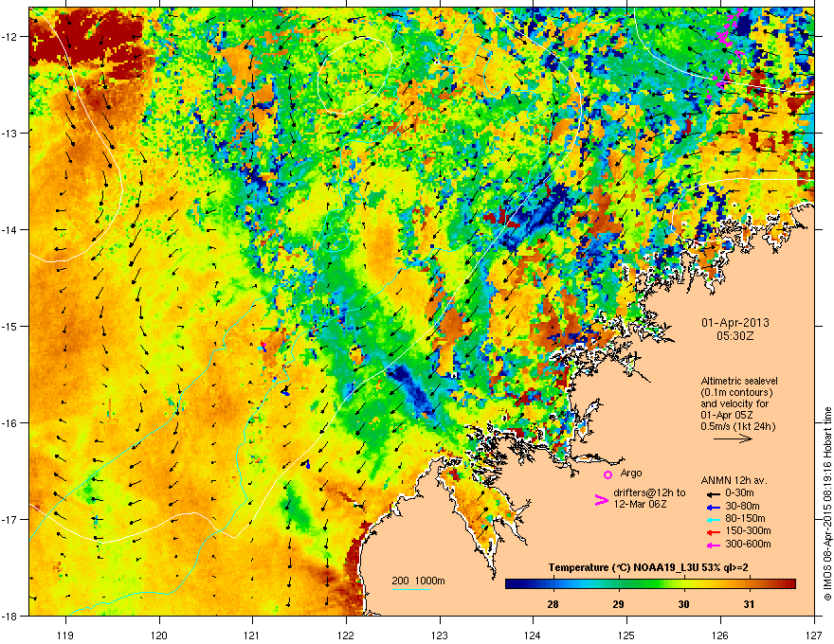The width and height of the screenshot is (834, 644).
Task: Click the cyan 80-150m arrow legend symbol
Action: pos(714,519)
